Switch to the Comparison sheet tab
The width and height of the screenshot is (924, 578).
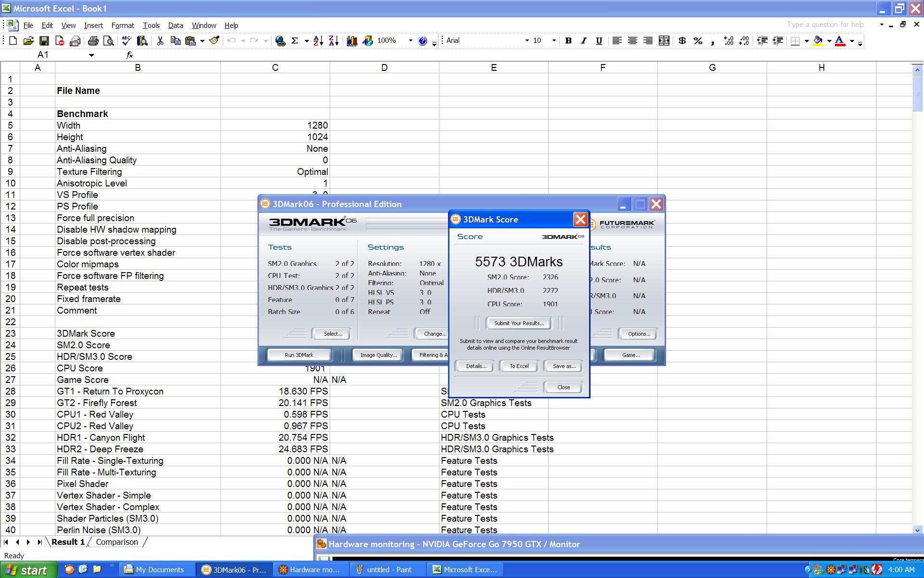[117, 542]
